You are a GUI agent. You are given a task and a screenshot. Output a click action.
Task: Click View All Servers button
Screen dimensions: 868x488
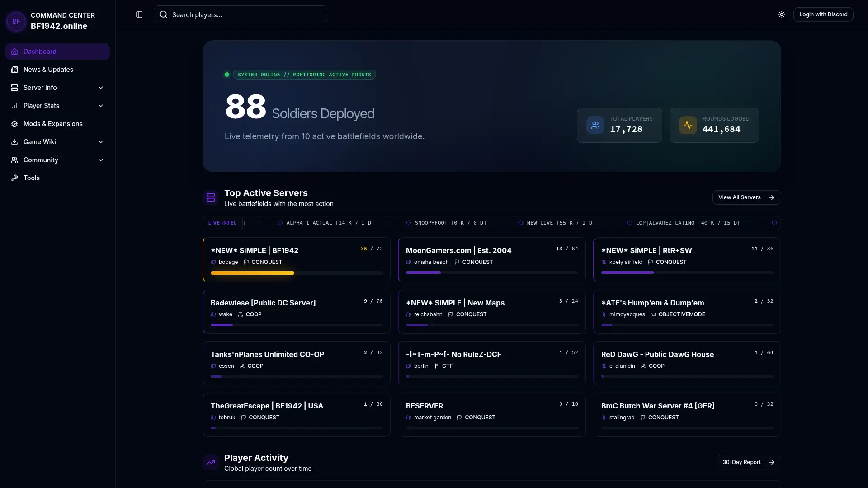(746, 197)
